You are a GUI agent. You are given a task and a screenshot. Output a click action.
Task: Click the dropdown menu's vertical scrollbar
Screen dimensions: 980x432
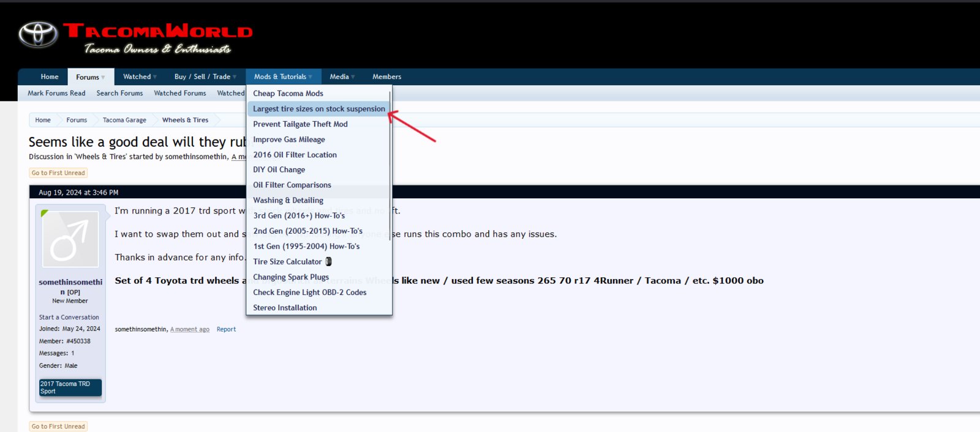point(390,165)
